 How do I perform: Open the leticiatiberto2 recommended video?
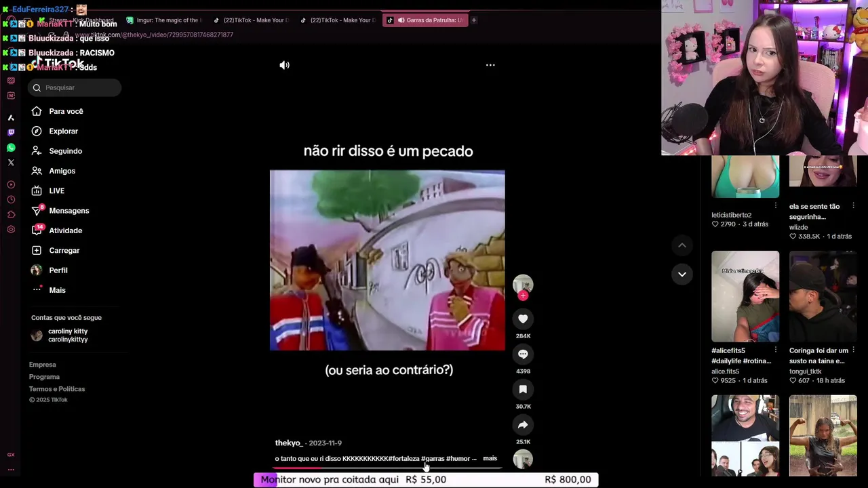tap(745, 176)
